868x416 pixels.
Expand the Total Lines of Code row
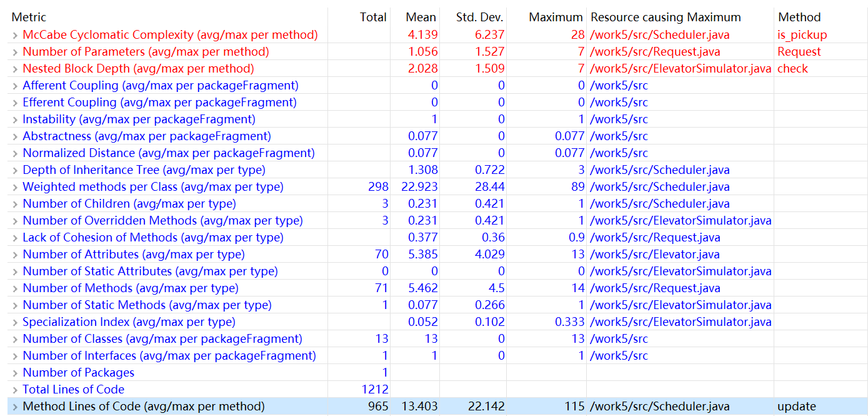(15, 390)
